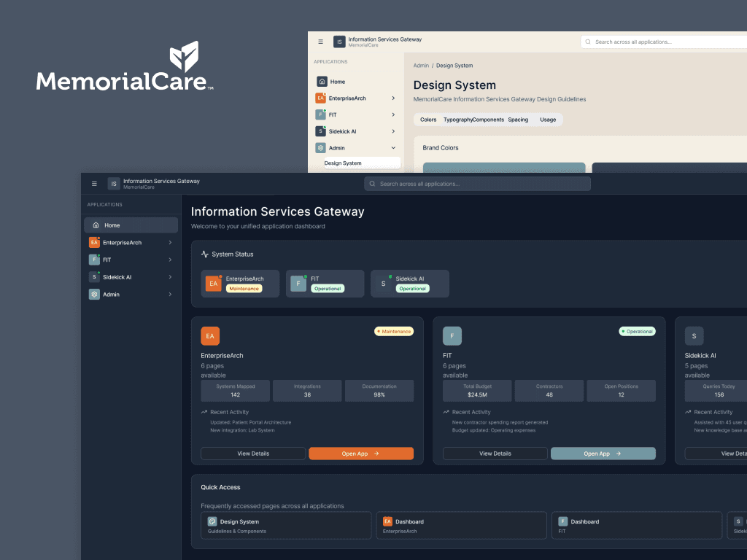
Task: Click Systems Mapped 142 stat tile
Action: tap(236, 391)
